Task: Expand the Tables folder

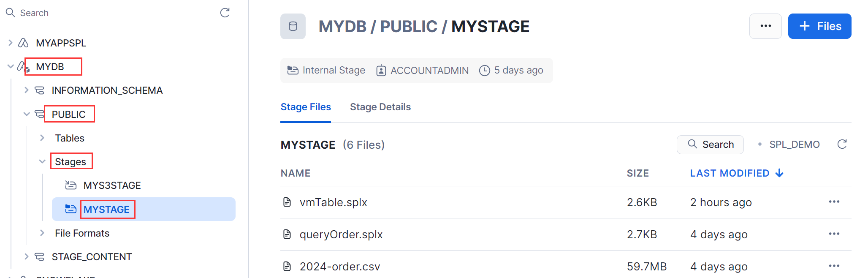Action: point(42,138)
